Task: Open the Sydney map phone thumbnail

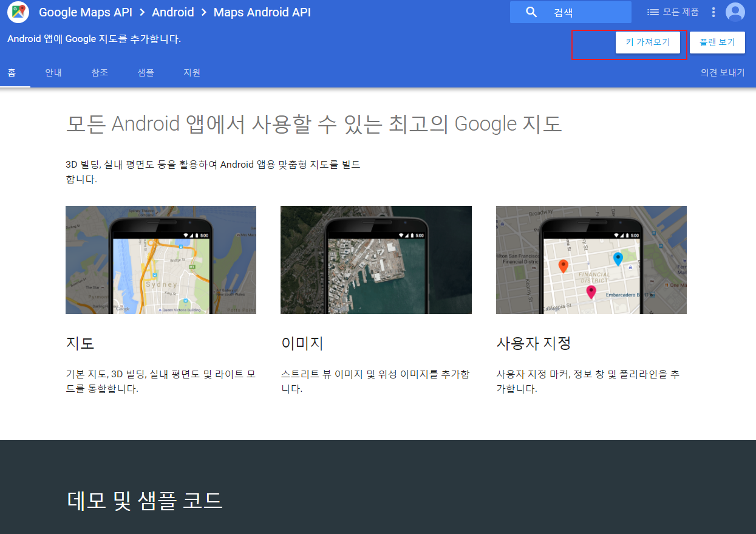Action: click(x=161, y=260)
